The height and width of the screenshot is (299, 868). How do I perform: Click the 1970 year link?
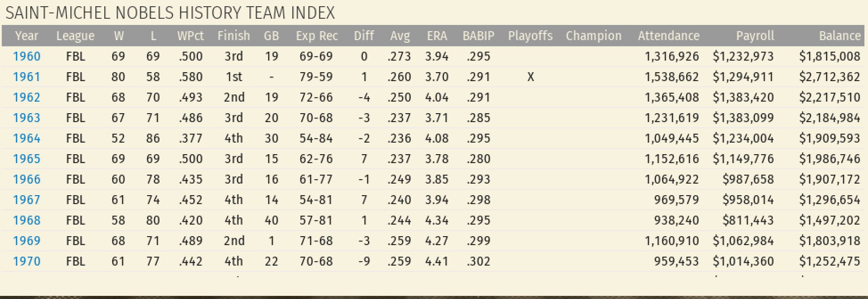[x=27, y=262]
